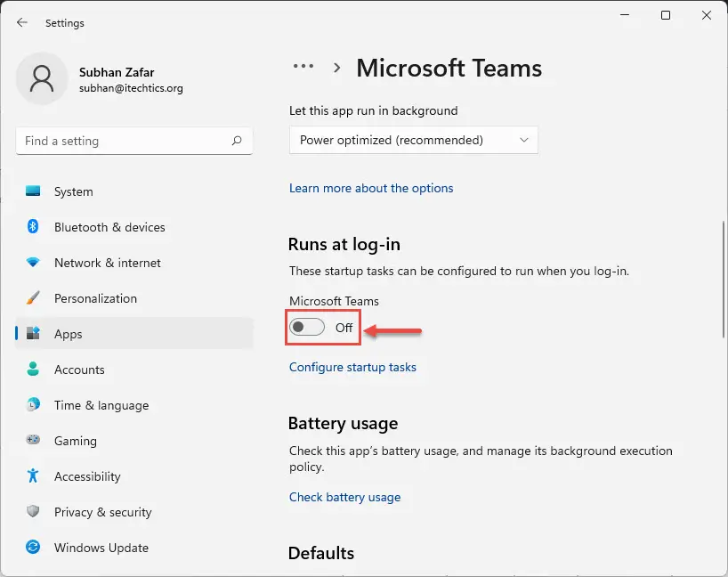This screenshot has height=577, width=728.
Task: Maximize the Settings window
Action: (x=666, y=15)
